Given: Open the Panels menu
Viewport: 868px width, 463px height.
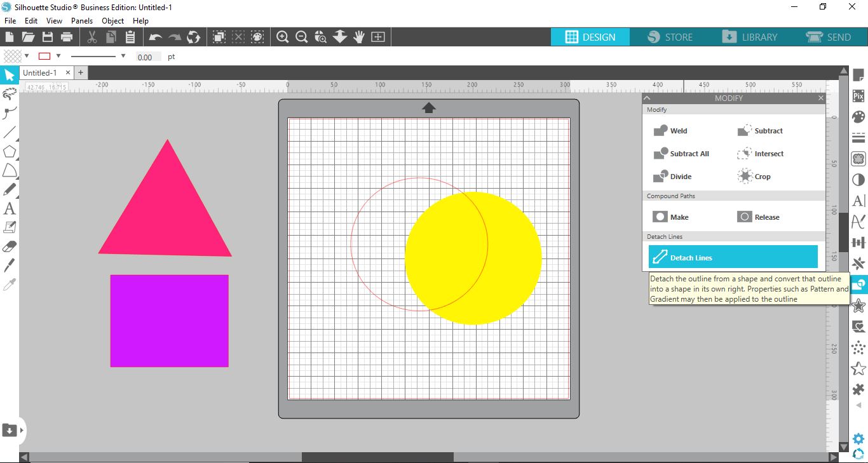Looking at the screenshot, I should click(82, 20).
